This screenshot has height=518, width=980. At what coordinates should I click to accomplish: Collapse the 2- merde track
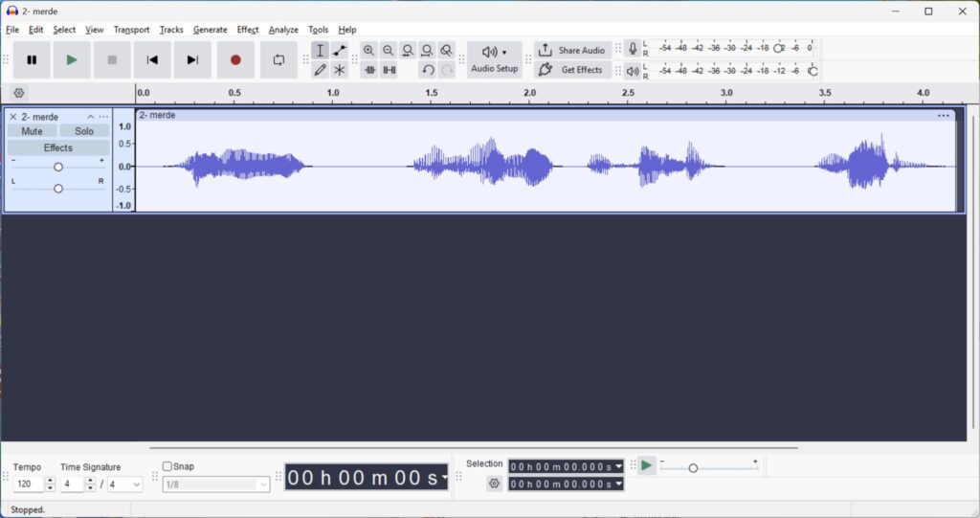tap(91, 117)
